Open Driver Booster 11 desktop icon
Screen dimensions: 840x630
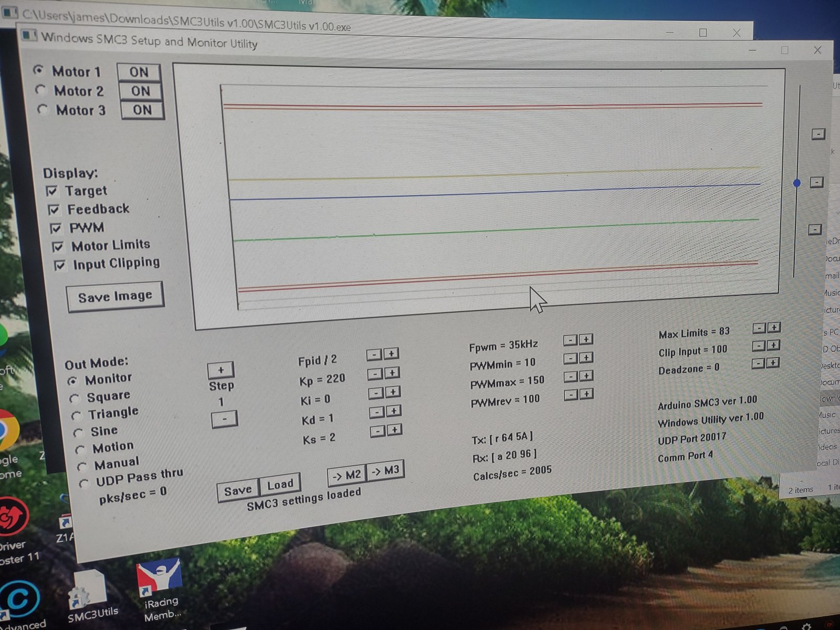pos(15,530)
